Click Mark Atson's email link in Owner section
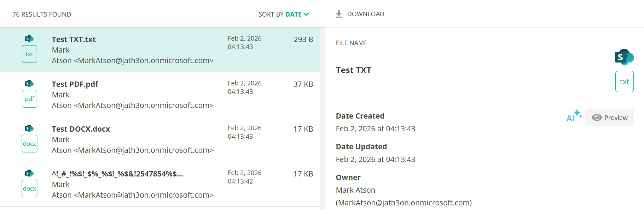 click(x=404, y=203)
